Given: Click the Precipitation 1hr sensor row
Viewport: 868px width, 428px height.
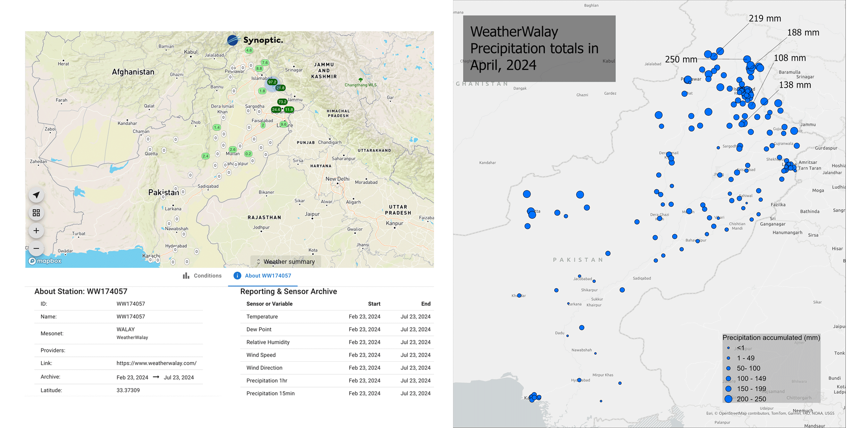Looking at the screenshot, I should pyautogui.click(x=337, y=380).
